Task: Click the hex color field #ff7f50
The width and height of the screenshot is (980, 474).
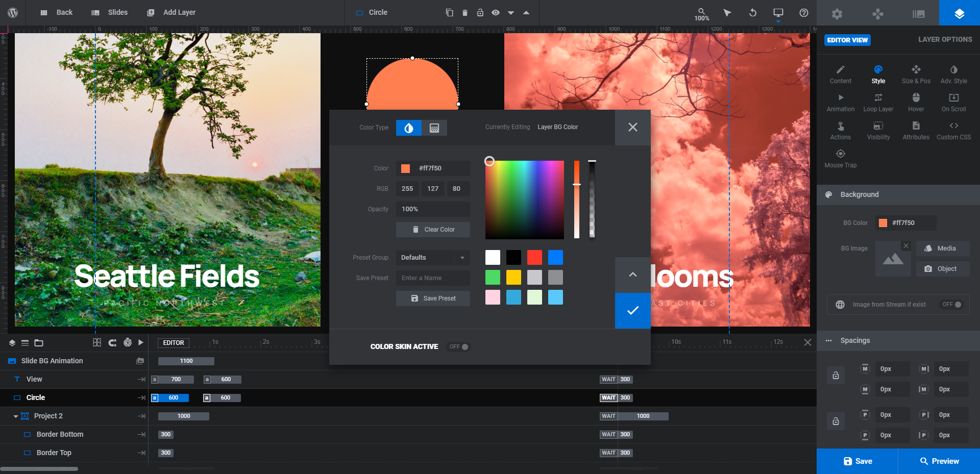Action: point(433,168)
